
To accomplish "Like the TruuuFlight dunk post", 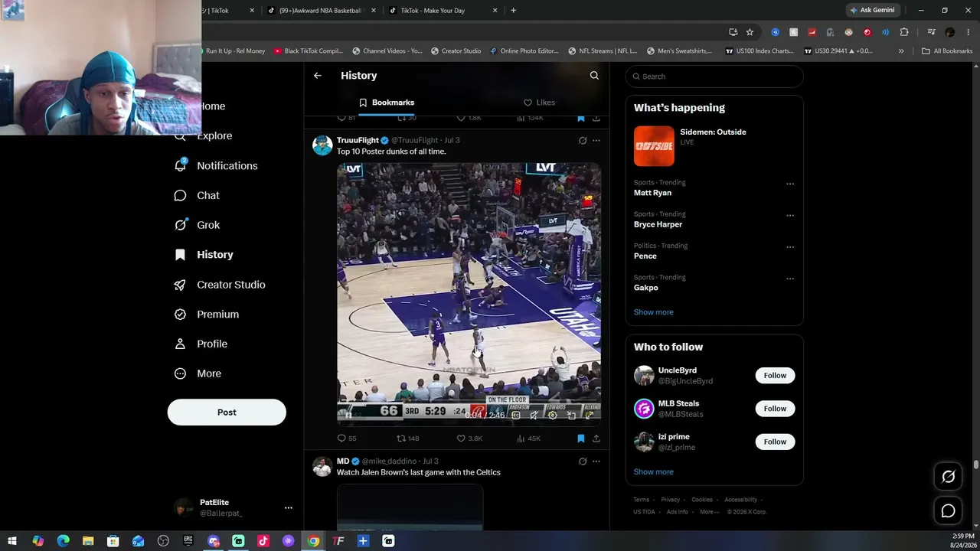I will (x=469, y=439).
